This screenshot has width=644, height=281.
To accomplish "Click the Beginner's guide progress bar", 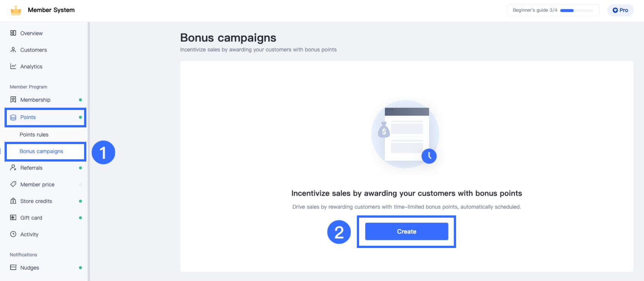I will pos(577,11).
